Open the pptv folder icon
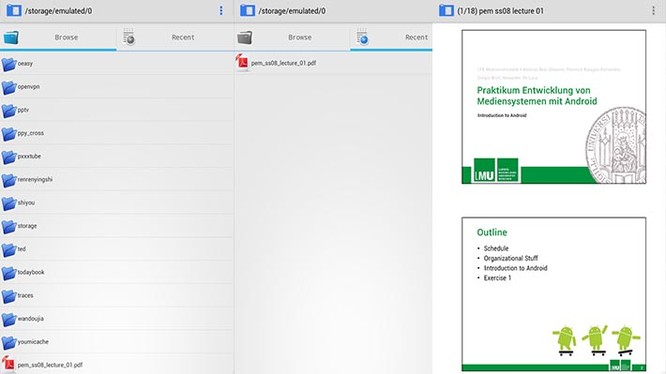The image size is (666, 374). [x=8, y=110]
